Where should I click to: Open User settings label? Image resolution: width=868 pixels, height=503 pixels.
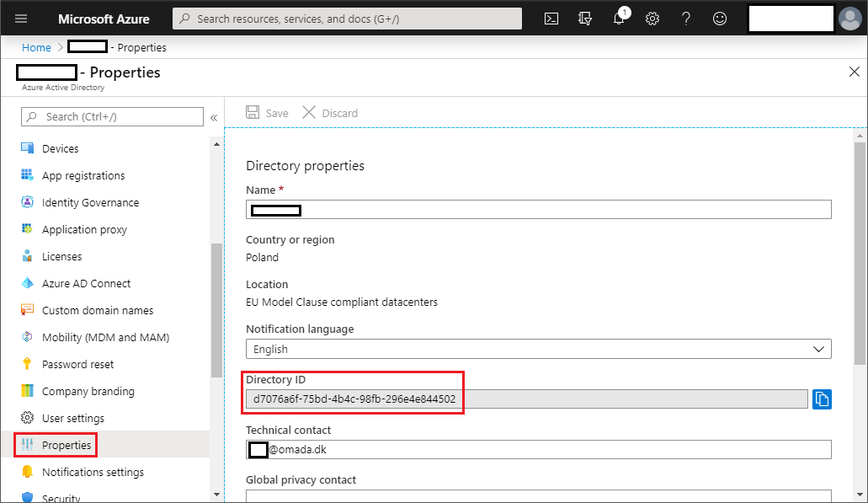click(x=73, y=418)
